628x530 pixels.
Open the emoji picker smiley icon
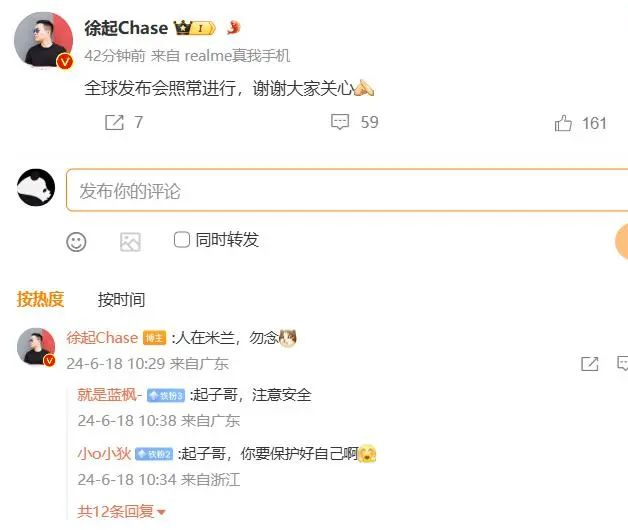[76, 242]
